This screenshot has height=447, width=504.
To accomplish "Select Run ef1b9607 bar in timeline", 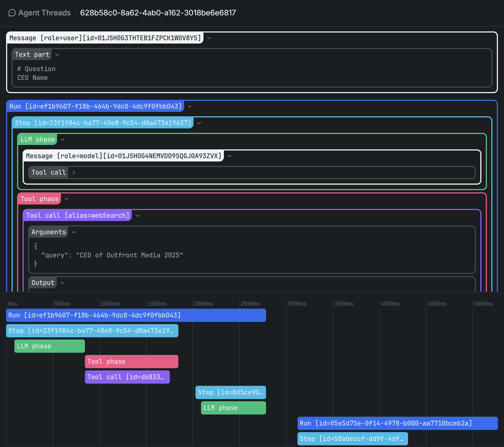I will (x=136, y=315).
